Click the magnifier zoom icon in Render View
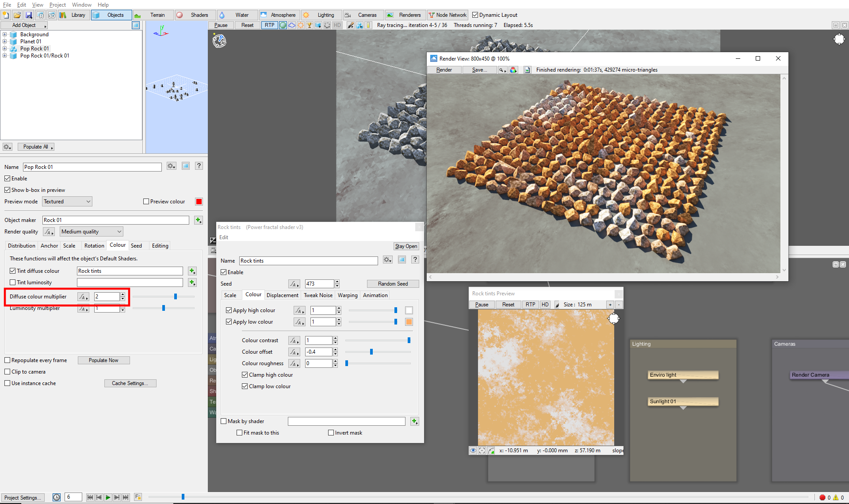849x504 pixels. pyautogui.click(x=502, y=70)
